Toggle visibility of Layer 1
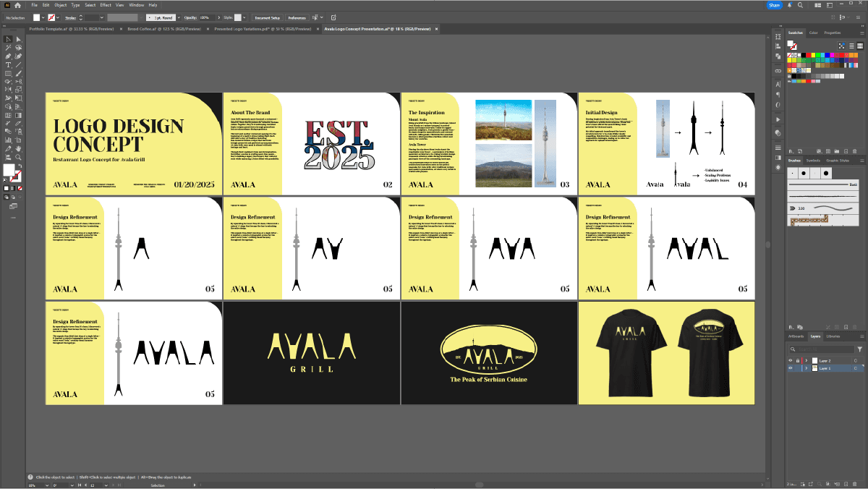 [x=790, y=368]
